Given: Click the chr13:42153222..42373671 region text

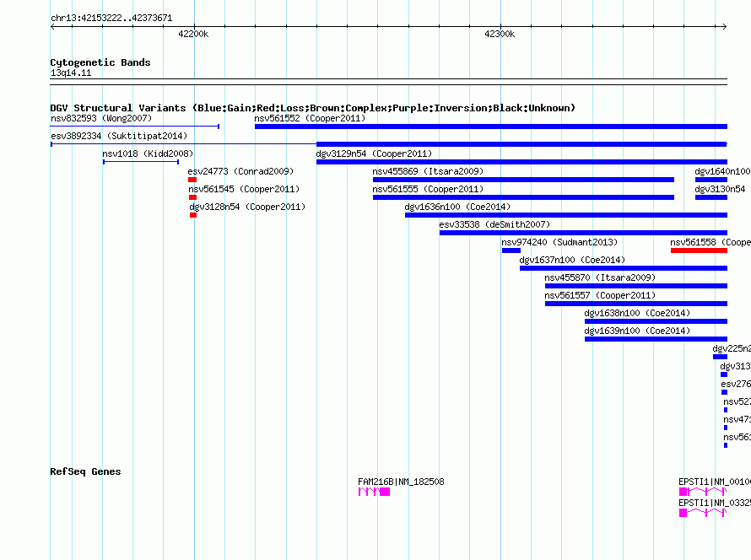Looking at the screenshot, I should pos(111,19).
